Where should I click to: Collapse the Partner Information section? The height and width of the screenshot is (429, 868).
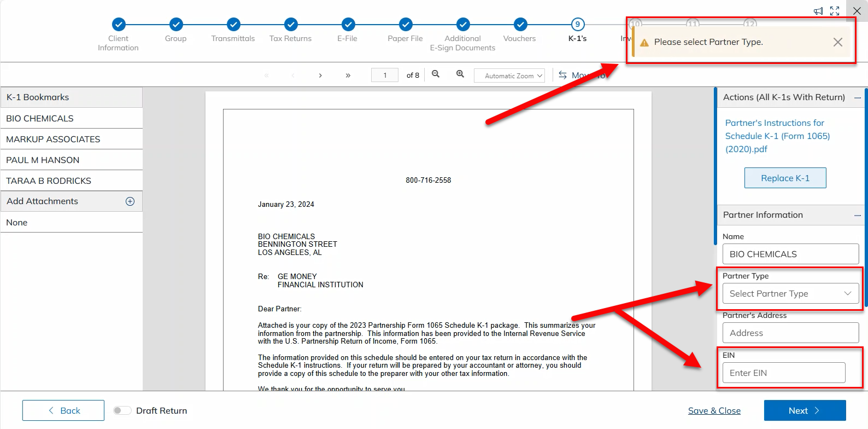click(x=858, y=216)
